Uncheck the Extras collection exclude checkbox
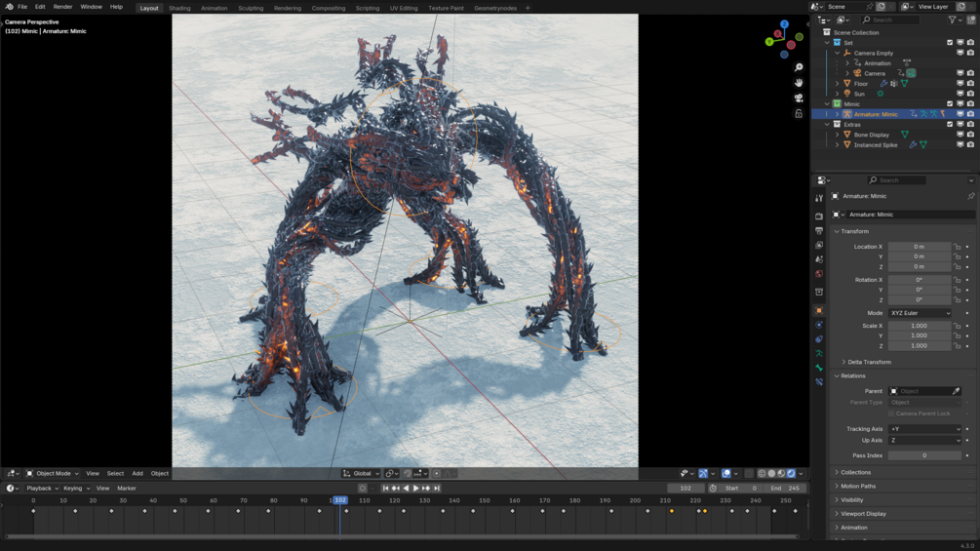 [950, 124]
